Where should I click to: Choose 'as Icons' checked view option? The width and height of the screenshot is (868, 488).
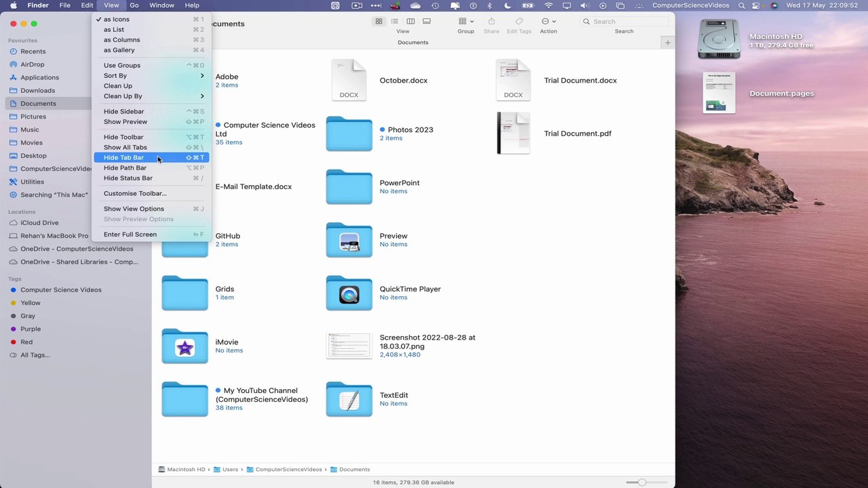pos(151,20)
